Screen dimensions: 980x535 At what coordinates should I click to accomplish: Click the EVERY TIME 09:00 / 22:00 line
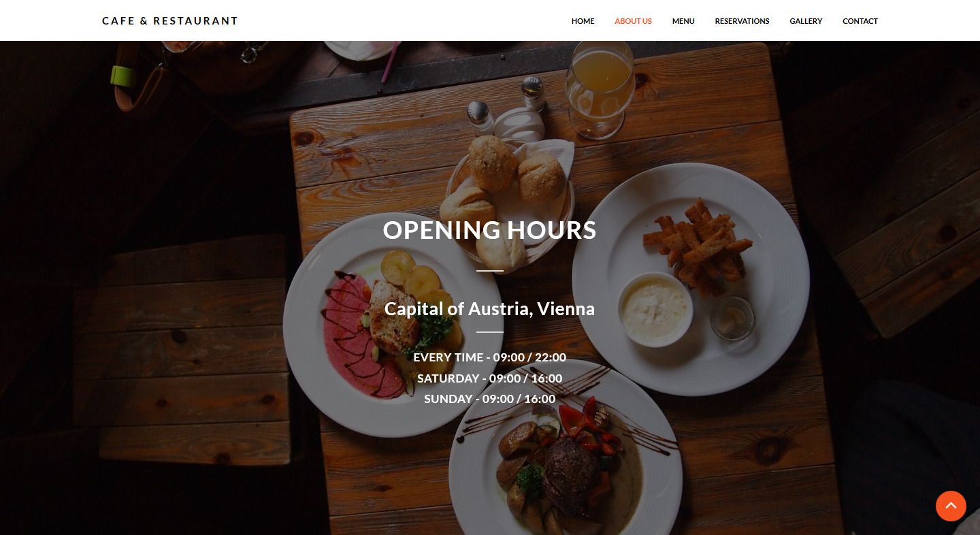point(490,357)
